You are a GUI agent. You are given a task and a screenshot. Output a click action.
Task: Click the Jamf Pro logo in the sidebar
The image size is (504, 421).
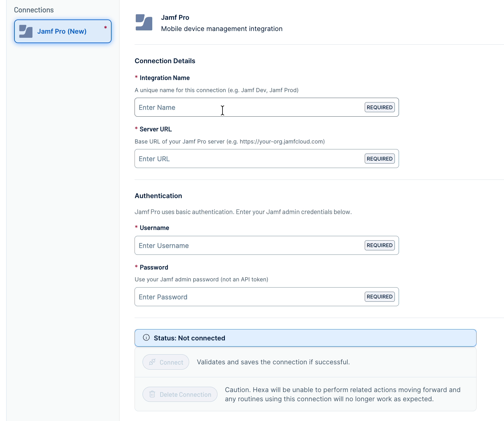[26, 31]
